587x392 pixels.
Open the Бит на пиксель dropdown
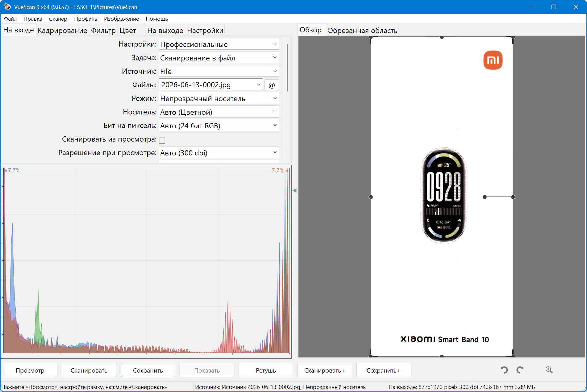[x=219, y=126]
